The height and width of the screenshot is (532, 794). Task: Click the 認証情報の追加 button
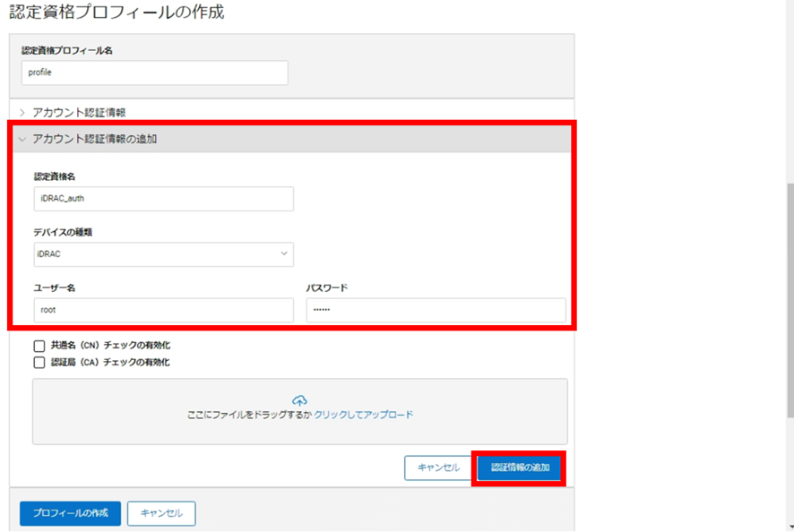520,468
